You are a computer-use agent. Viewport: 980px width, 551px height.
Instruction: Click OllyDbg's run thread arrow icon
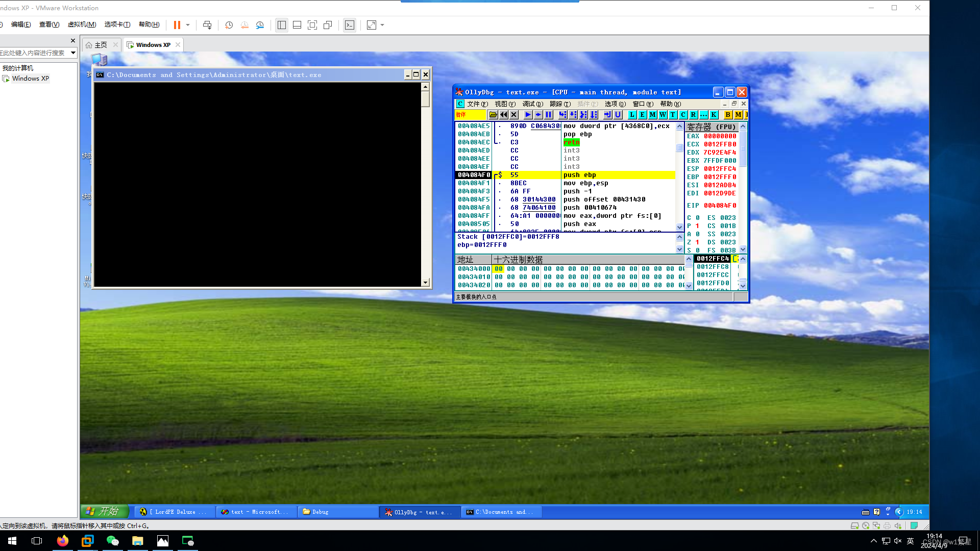point(538,115)
